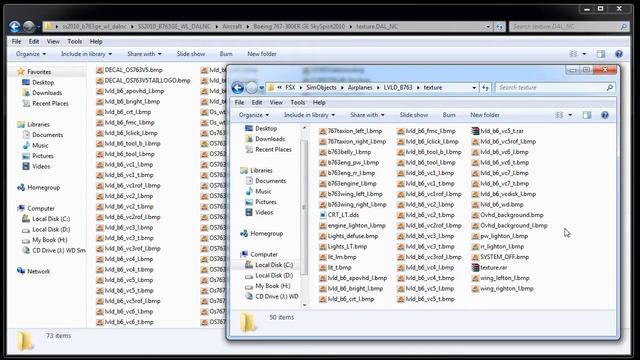This screenshot has height=360, width=640.
Task: Click Refresh icon in rear window address bar
Action: click(x=500, y=27)
